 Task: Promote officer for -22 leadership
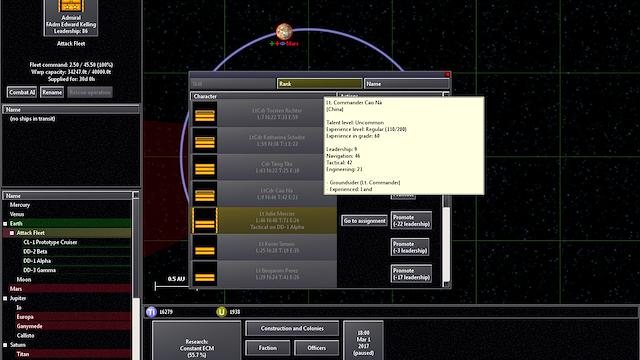coord(411,221)
